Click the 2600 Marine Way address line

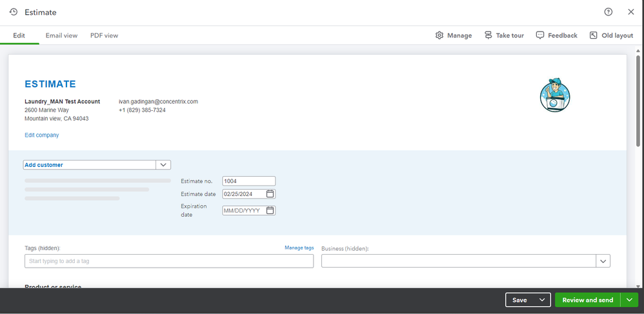(x=47, y=110)
